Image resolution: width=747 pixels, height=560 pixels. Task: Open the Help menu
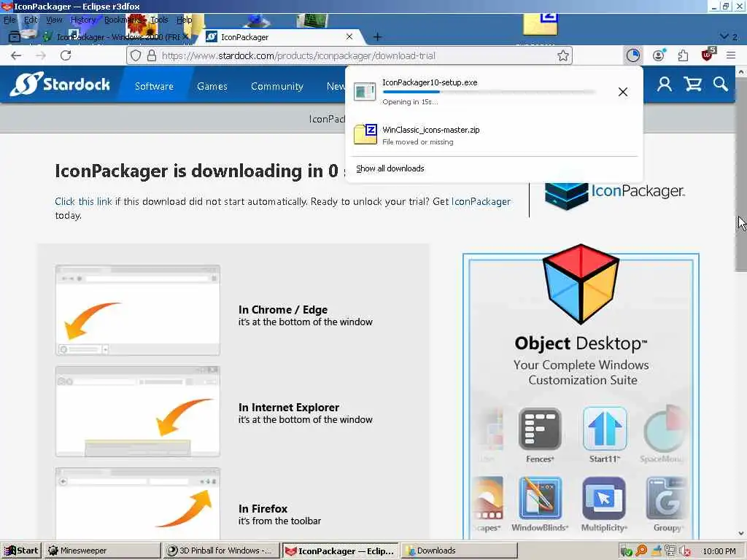click(x=184, y=20)
